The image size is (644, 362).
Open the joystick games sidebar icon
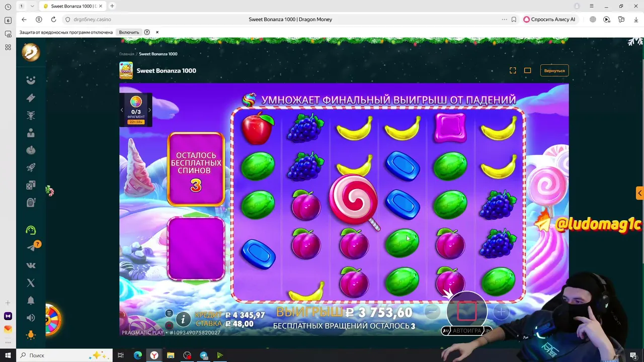point(31,150)
